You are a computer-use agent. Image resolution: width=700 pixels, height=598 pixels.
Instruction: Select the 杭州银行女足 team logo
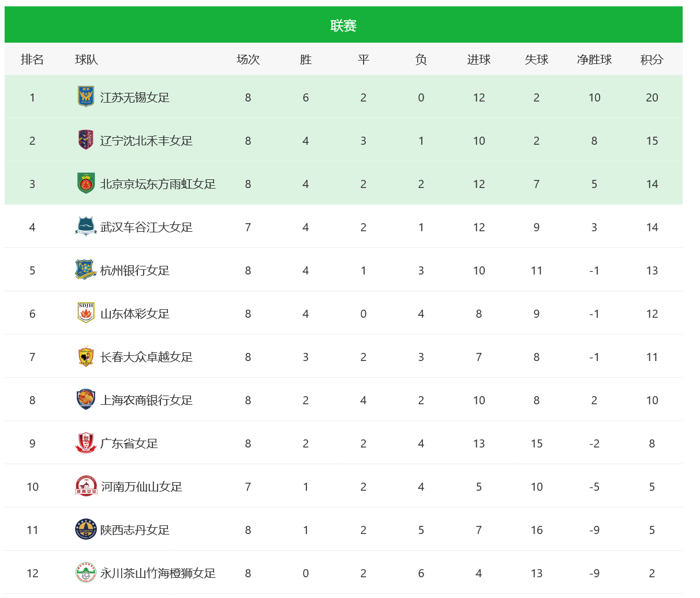(x=86, y=270)
